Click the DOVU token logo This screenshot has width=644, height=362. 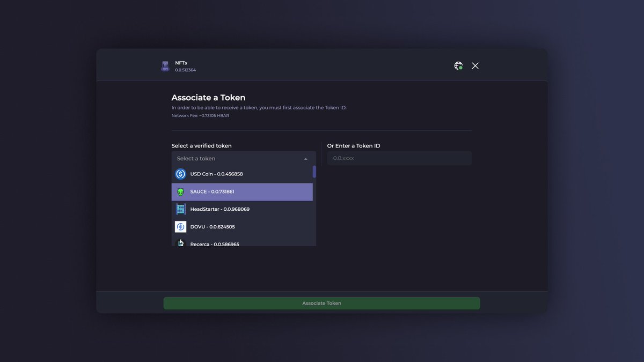[180, 227]
